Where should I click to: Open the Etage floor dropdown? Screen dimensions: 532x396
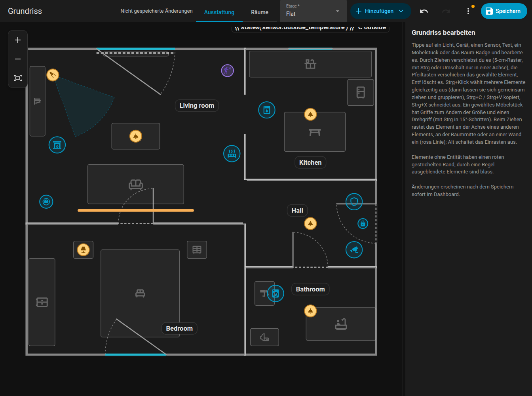[x=313, y=11]
